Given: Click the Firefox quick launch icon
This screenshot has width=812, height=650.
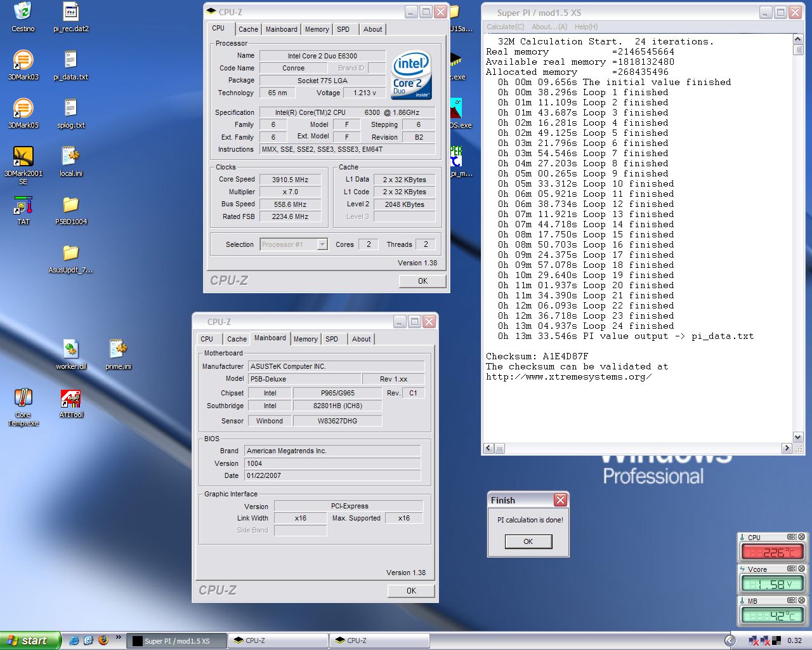Looking at the screenshot, I should click(103, 640).
